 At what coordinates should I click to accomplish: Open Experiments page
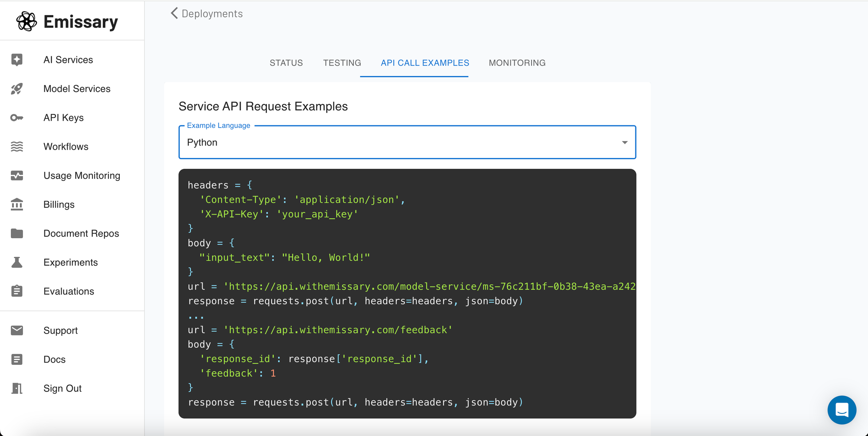point(70,262)
